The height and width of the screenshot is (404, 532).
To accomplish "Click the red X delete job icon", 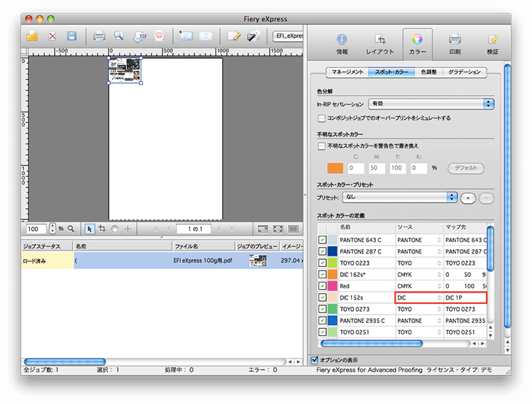I will [x=52, y=36].
